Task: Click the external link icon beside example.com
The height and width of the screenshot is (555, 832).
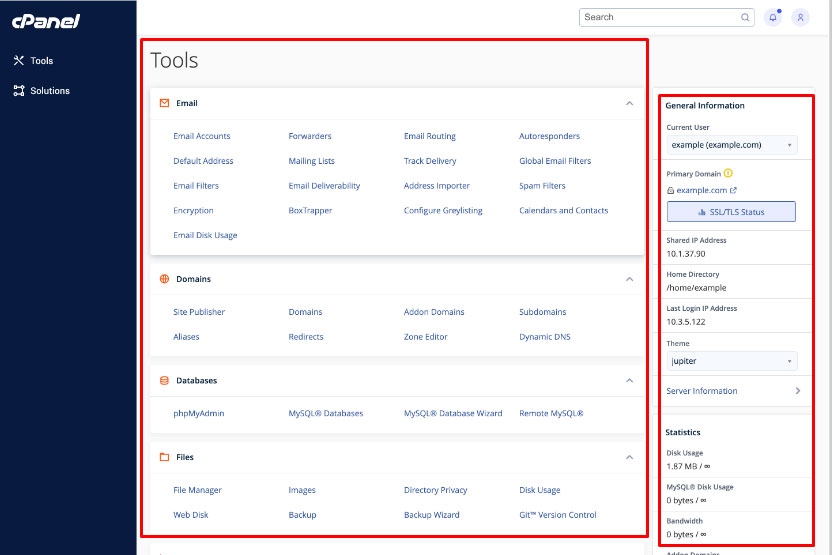Action: click(x=733, y=190)
